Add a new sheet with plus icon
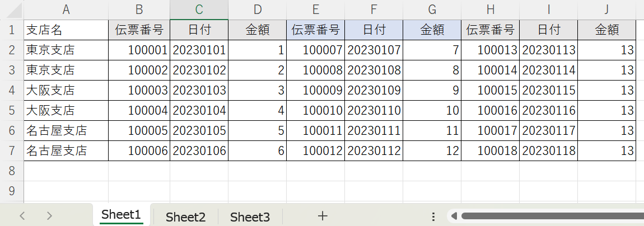This screenshot has width=644, height=226. coord(323,216)
